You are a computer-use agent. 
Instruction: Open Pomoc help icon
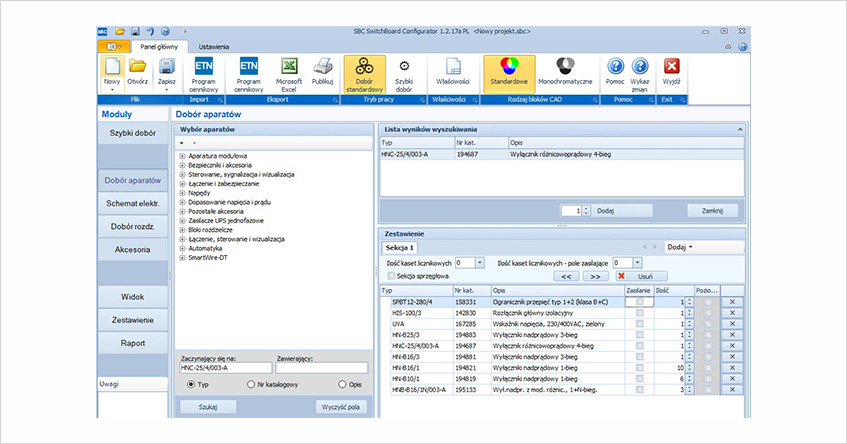(x=615, y=73)
